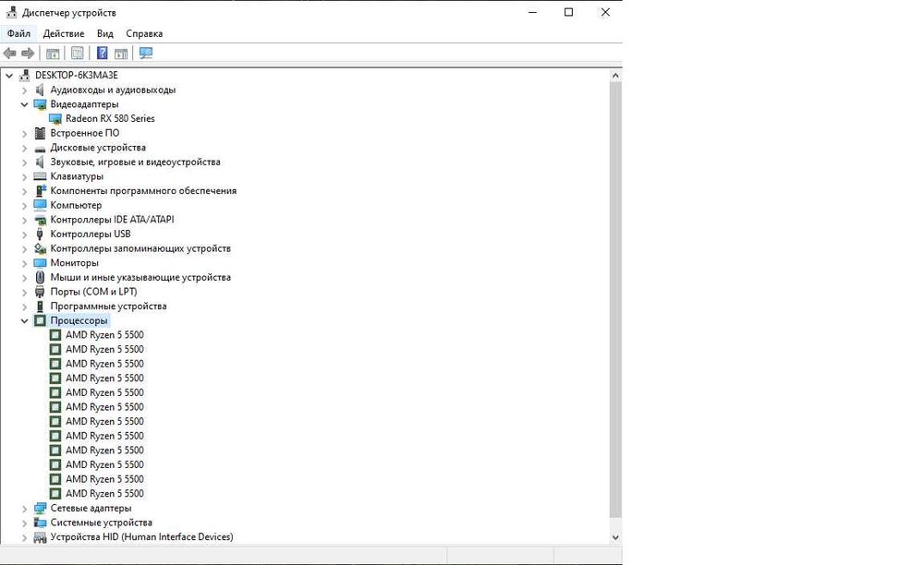Click the Контроллеры IDE ATA/ATAPI icon

click(40, 220)
